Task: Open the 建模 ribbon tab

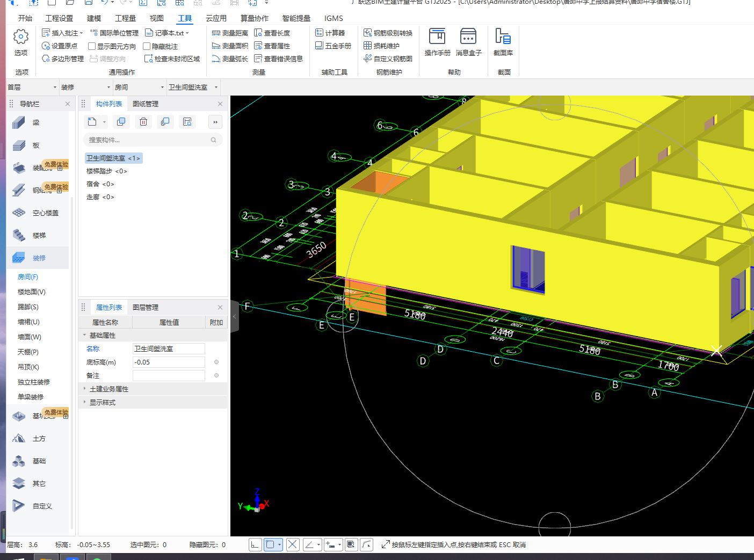Action: 94,18
